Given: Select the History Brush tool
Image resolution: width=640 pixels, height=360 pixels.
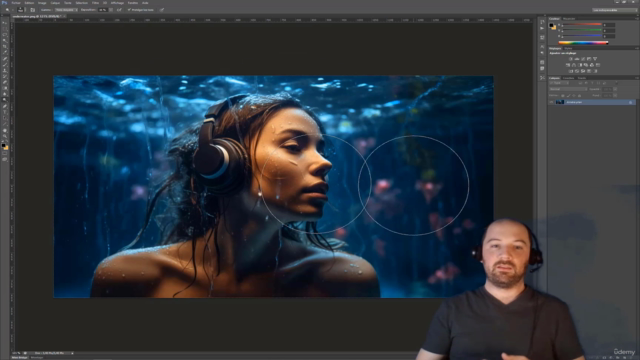Looking at the screenshot, I should click(5, 77).
